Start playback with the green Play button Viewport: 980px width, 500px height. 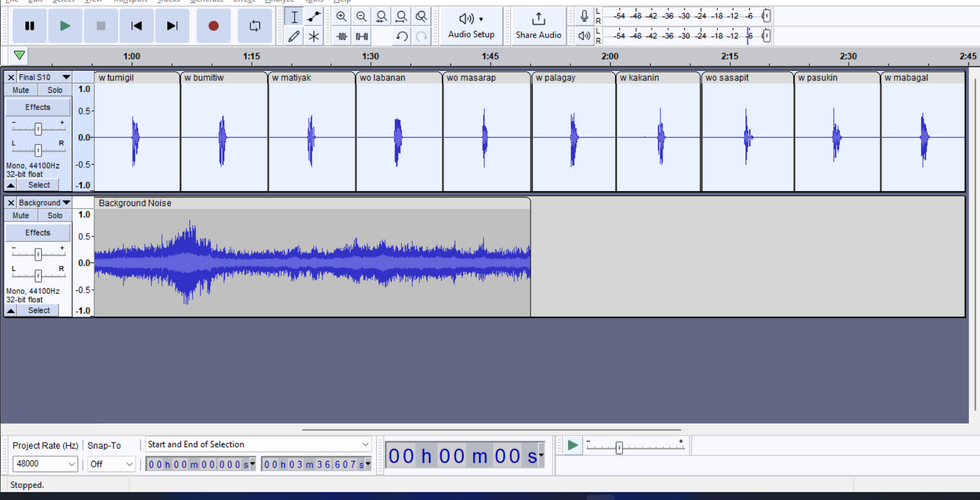(x=65, y=26)
